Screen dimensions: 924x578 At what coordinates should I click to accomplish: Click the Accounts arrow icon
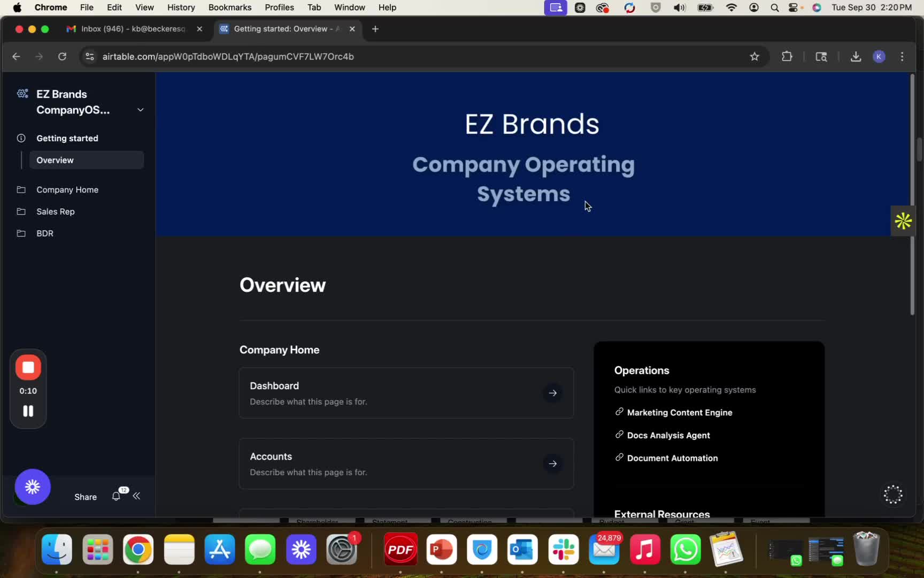(x=552, y=463)
